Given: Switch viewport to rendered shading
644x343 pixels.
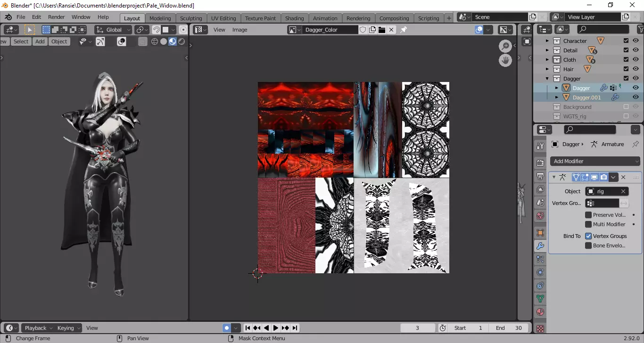Looking at the screenshot, I should [x=182, y=41].
